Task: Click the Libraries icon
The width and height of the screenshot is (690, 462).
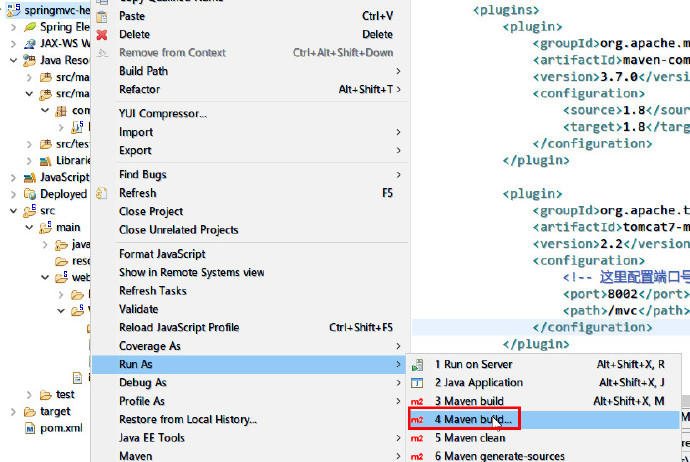Action: click(46, 161)
